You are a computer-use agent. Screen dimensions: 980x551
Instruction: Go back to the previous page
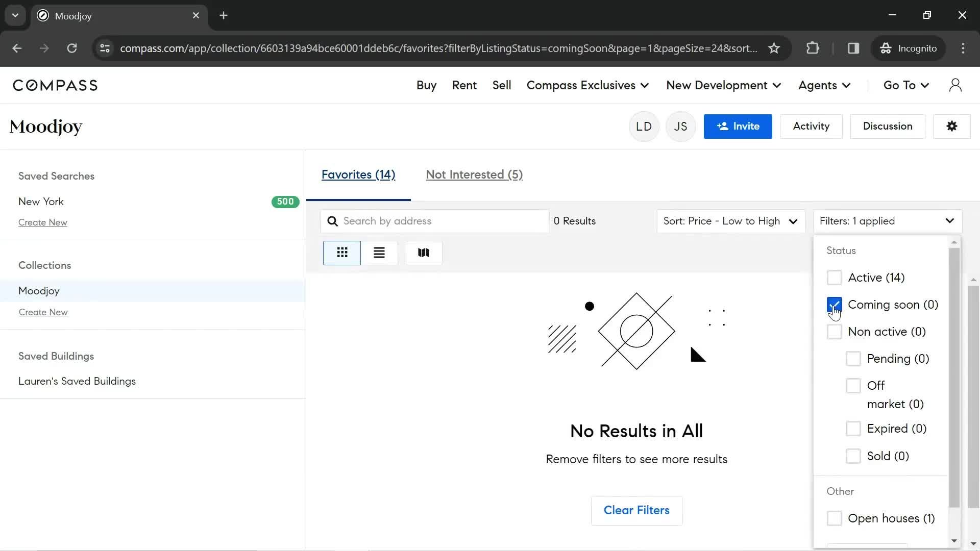tap(17, 48)
